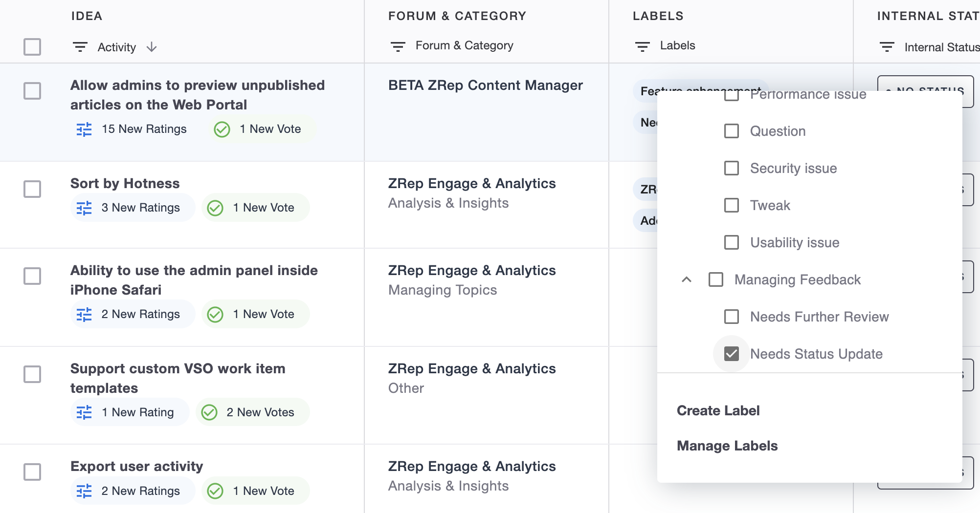Collapse the Managing Feedback label group
This screenshot has height=513, width=980.
click(x=687, y=279)
